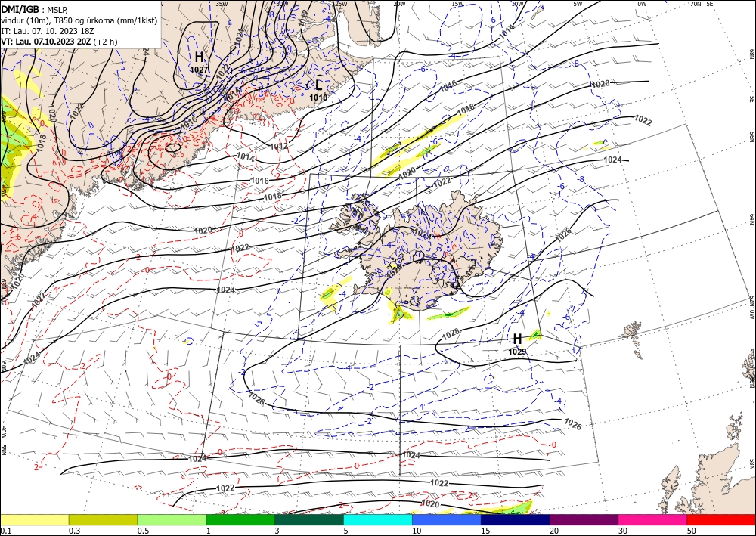Click the '50' legend value

coord(692,531)
